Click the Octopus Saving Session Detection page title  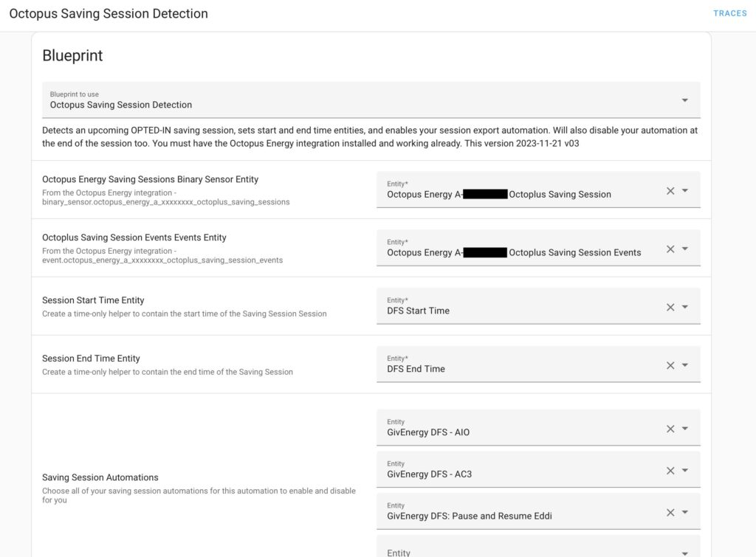[109, 13]
